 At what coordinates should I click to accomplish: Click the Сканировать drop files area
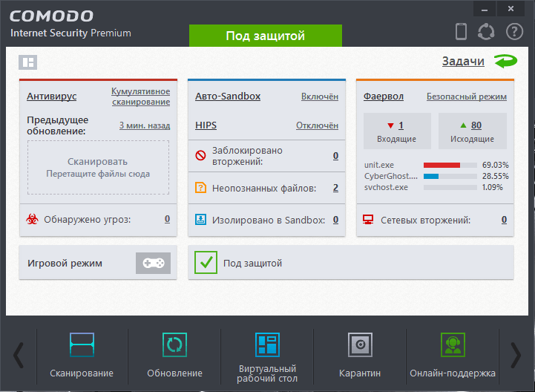pyautogui.click(x=98, y=167)
